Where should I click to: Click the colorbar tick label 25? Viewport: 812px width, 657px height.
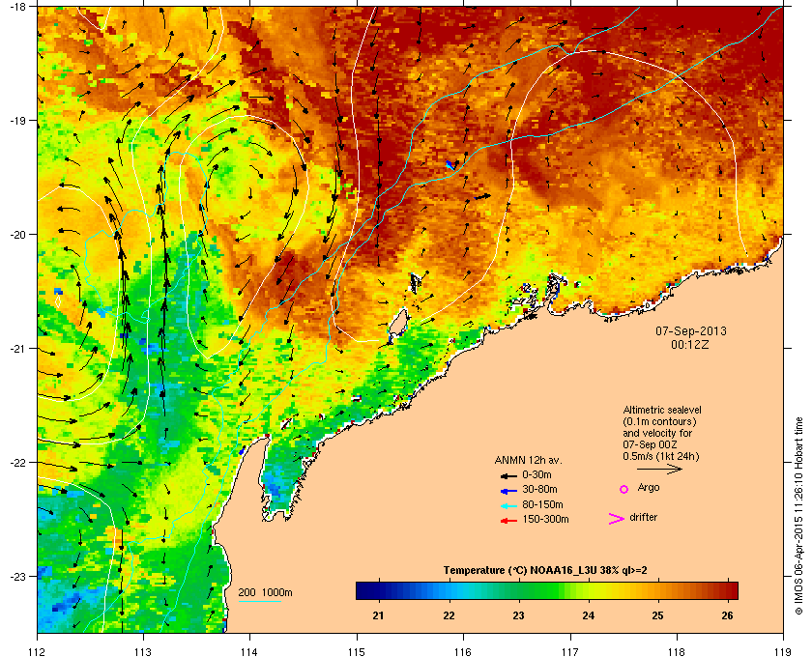(657, 615)
